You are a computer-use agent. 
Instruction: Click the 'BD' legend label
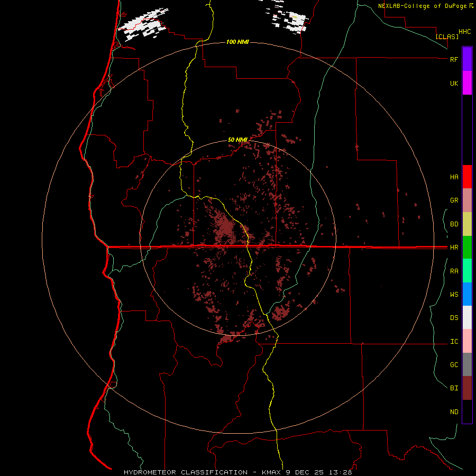tap(454, 224)
